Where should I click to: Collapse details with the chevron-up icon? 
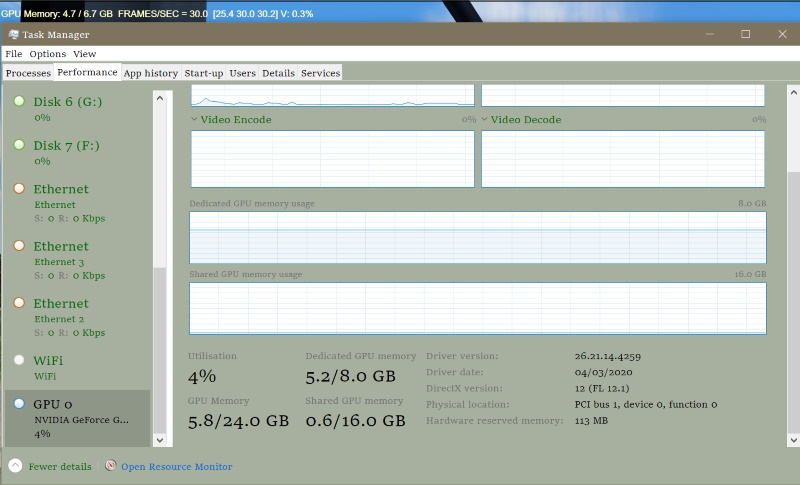click(15, 466)
